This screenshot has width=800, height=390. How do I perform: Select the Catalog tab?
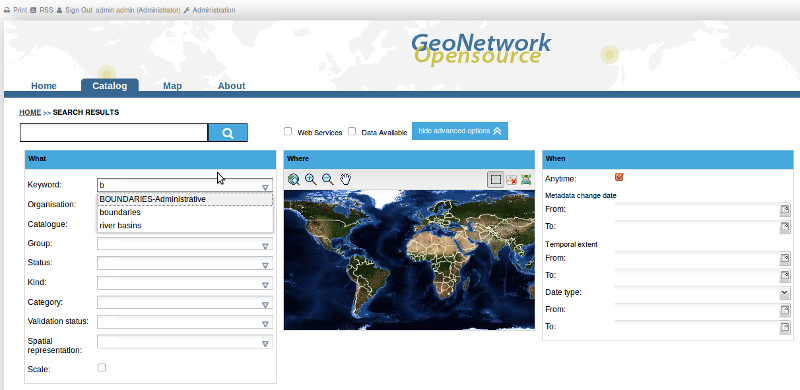pos(110,86)
